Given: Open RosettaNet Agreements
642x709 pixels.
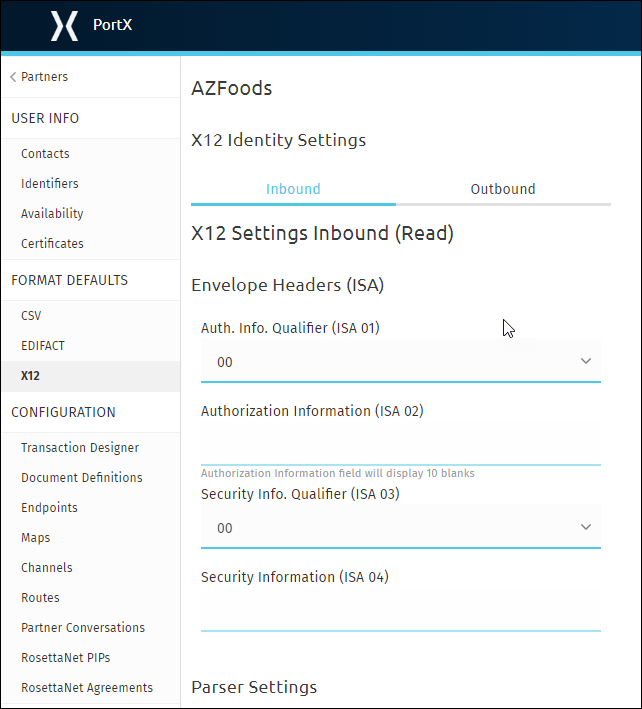Looking at the screenshot, I should [x=87, y=688].
